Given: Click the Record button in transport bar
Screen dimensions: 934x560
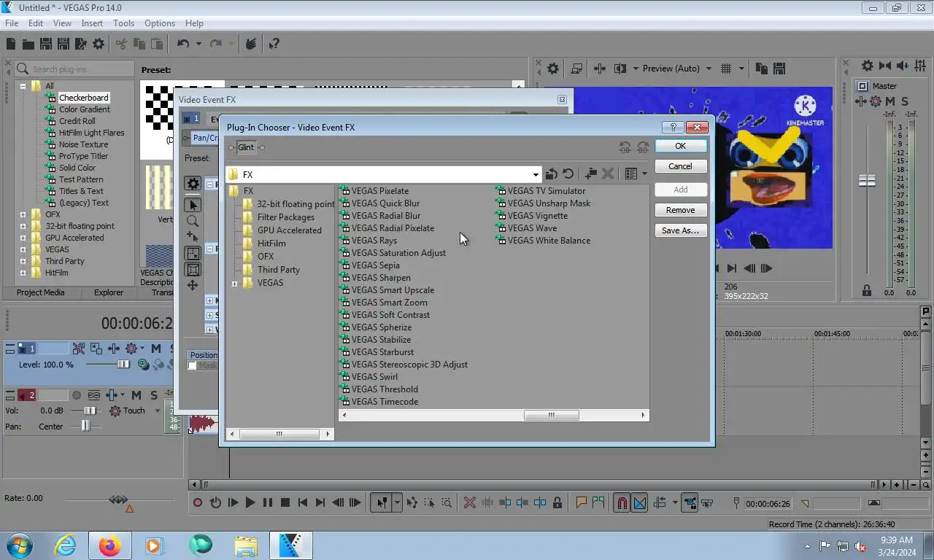Looking at the screenshot, I should click(198, 502).
